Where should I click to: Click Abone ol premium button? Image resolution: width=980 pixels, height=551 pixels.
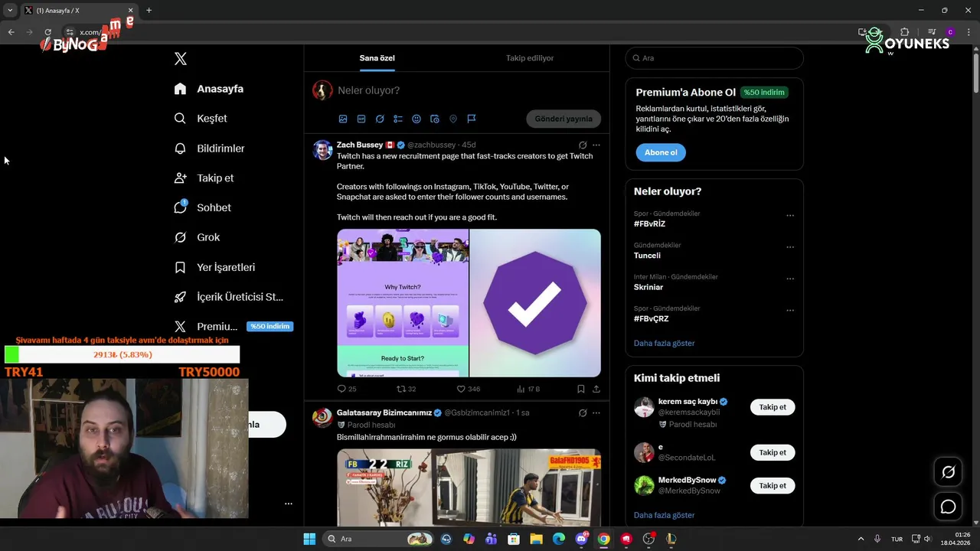click(661, 152)
